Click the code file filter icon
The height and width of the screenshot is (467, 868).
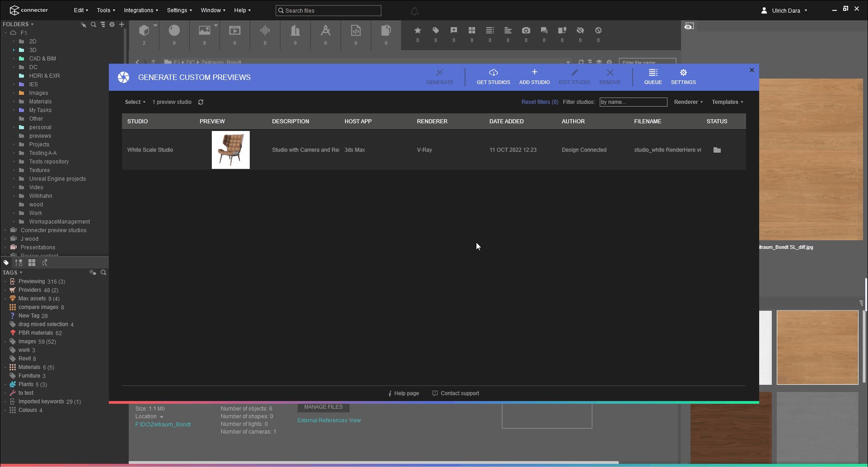(x=356, y=30)
